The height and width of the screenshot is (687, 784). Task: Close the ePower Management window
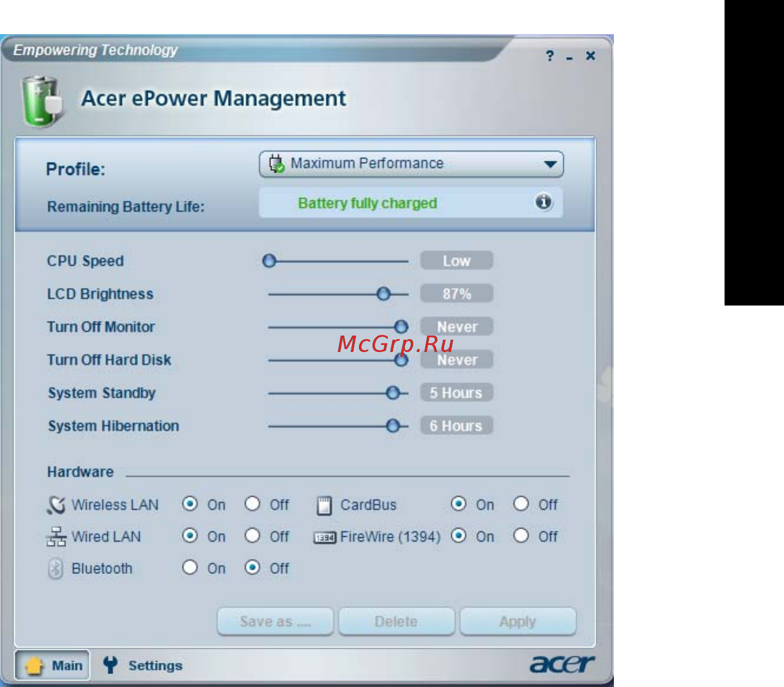[590, 55]
